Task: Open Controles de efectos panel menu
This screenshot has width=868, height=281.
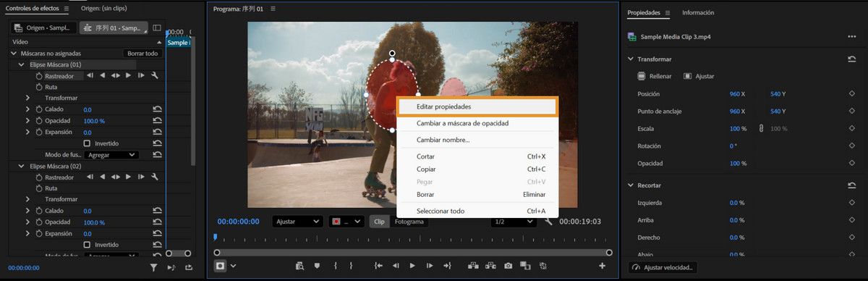Action: tap(67, 9)
